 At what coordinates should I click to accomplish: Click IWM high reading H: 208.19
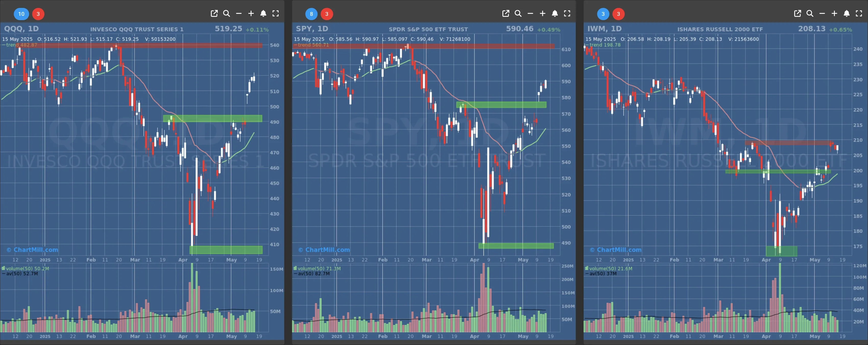click(x=659, y=39)
